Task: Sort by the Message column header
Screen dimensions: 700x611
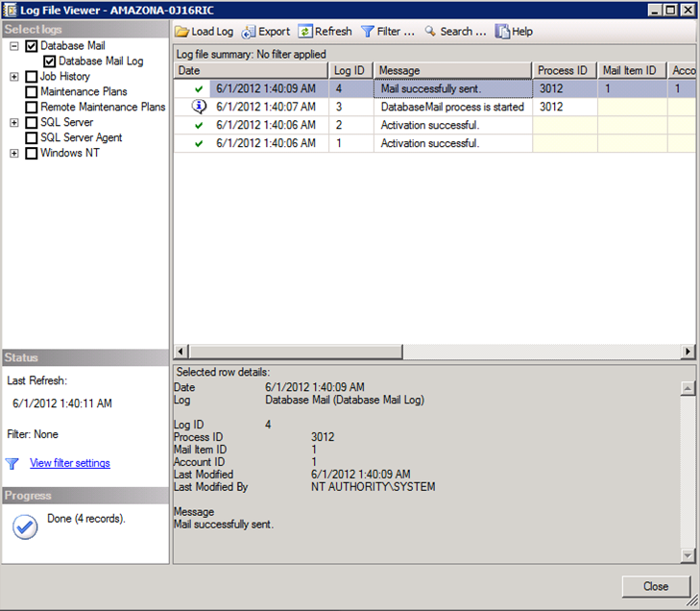Action: click(x=452, y=70)
